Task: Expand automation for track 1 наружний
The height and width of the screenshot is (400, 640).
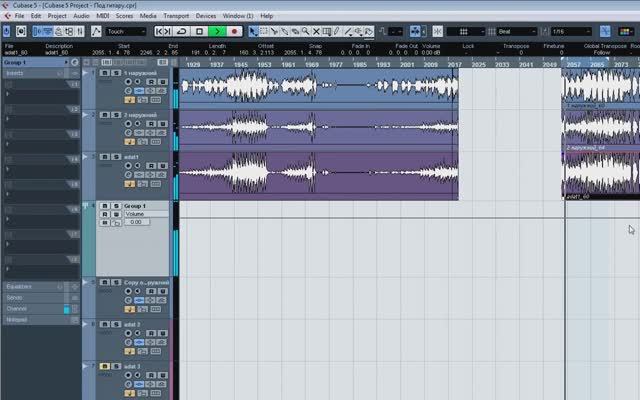Action: pyautogui.click(x=85, y=73)
